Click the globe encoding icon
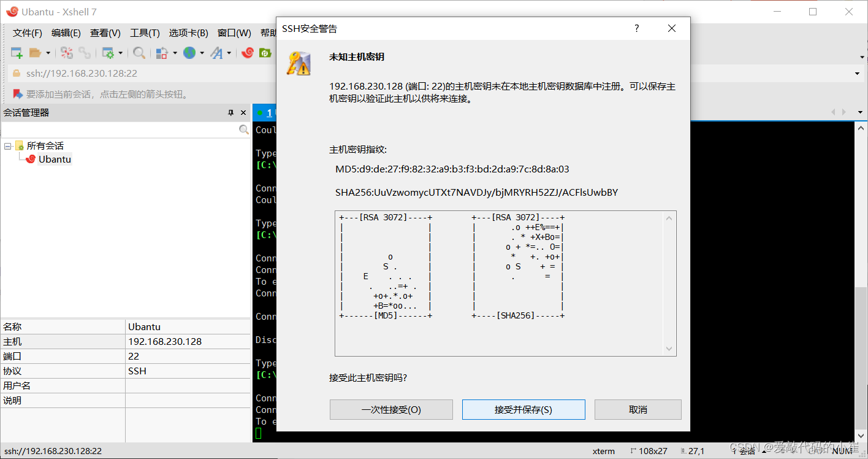The height and width of the screenshot is (459, 868). click(189, 53)
